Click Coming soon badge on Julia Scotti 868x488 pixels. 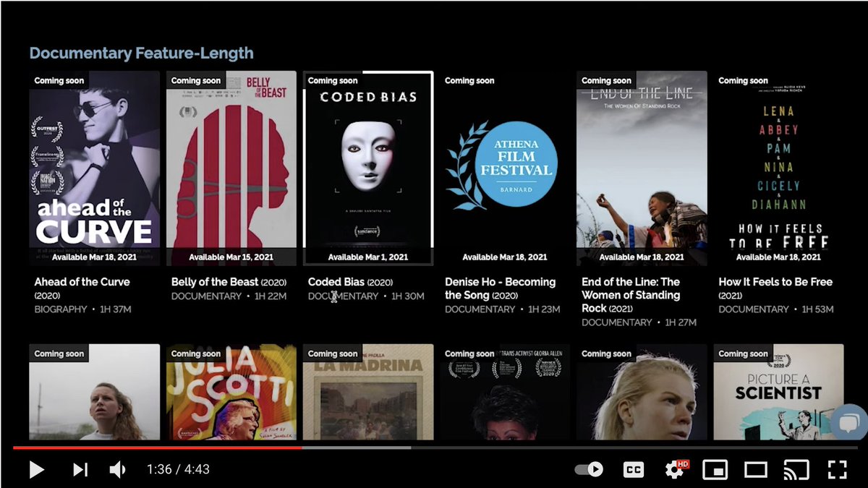click(196, 354)
